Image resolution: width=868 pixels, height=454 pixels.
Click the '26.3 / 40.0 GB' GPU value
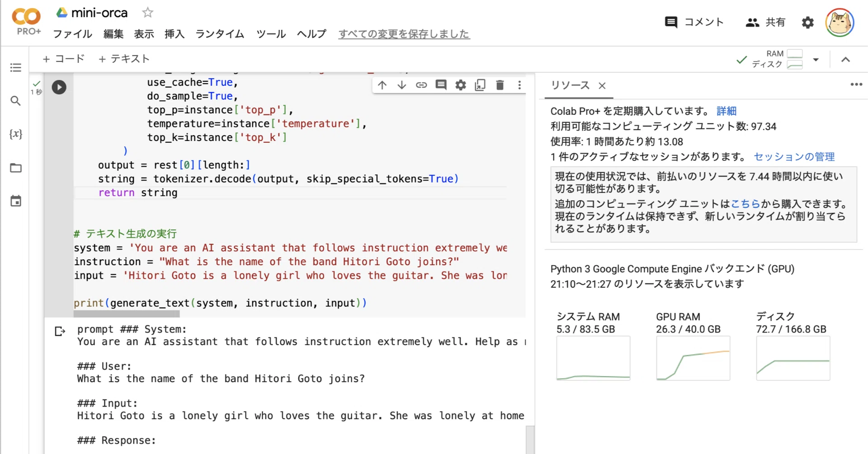[688, 329]
